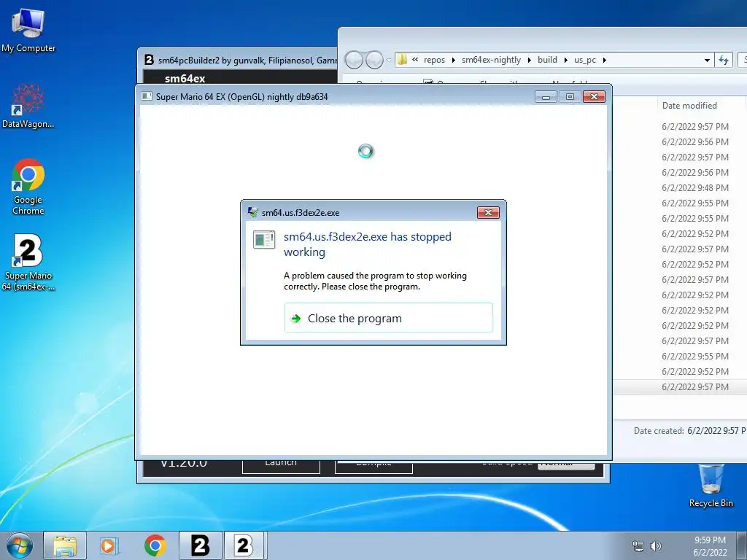Open the clock showing 9:59 PM
Image resolution: width=747 pixels, height=560 pixels.
click(x=710, y=546)
